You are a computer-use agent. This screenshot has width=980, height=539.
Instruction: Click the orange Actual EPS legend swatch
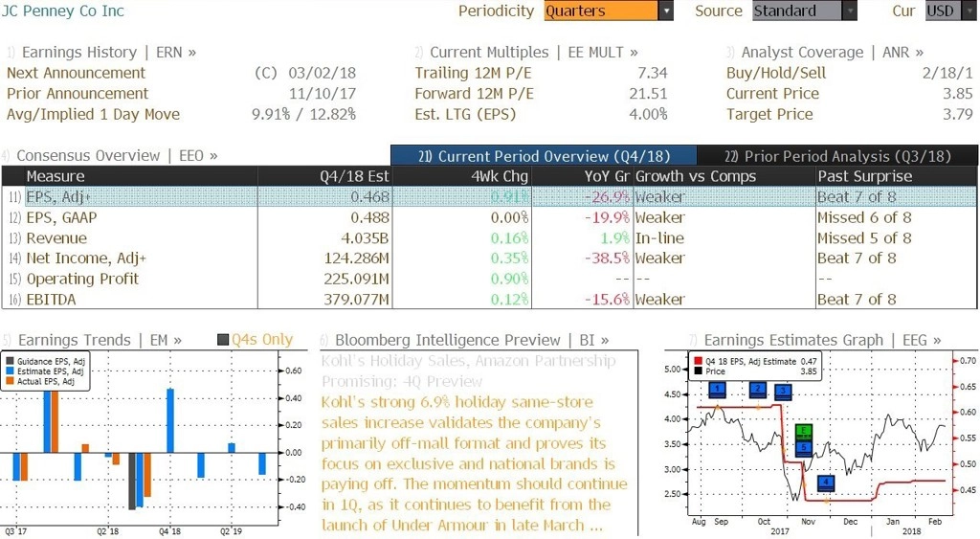pyautogui.click(x=10, y=381)
